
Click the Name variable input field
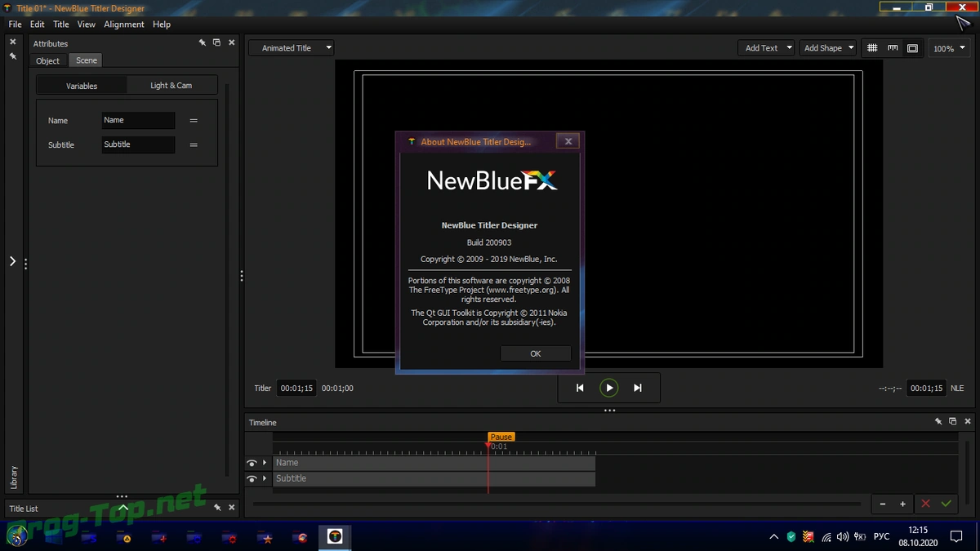click(138, 121)
